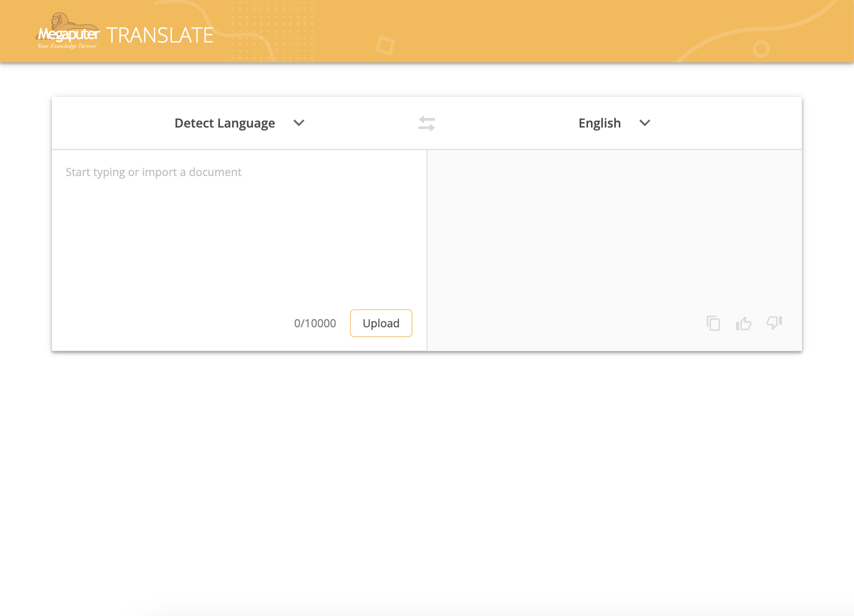
Task: Click the thumbs down feedback icon
Action: pyautogui.click(x=774, y=323)
